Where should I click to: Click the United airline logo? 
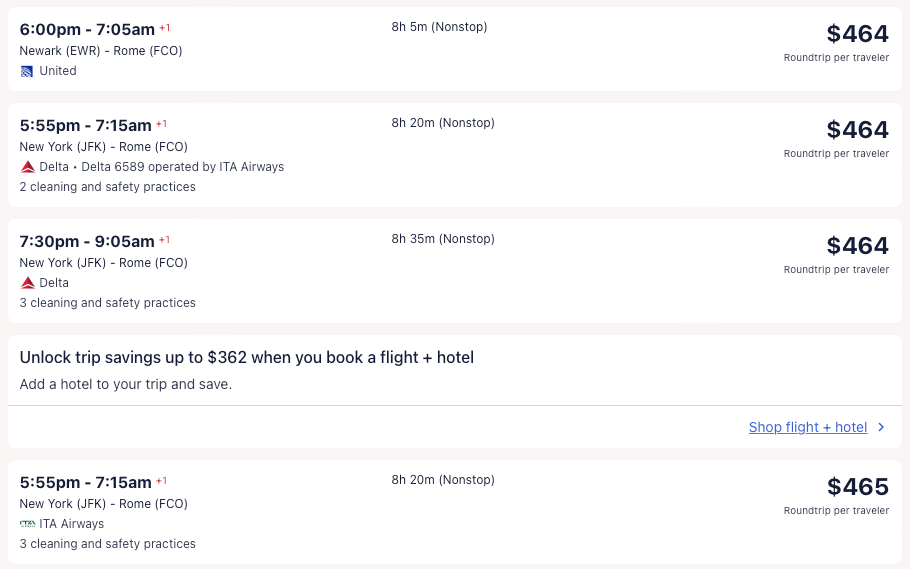(27, 71)
